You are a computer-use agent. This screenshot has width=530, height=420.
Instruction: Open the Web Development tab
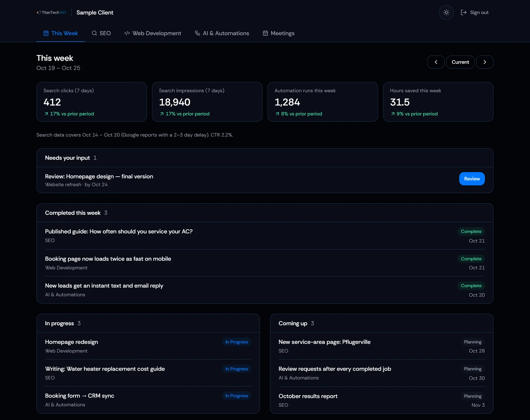coord(153,33)
